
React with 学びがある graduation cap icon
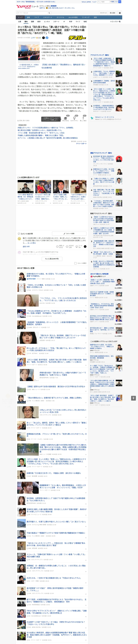tap(65, 118)
